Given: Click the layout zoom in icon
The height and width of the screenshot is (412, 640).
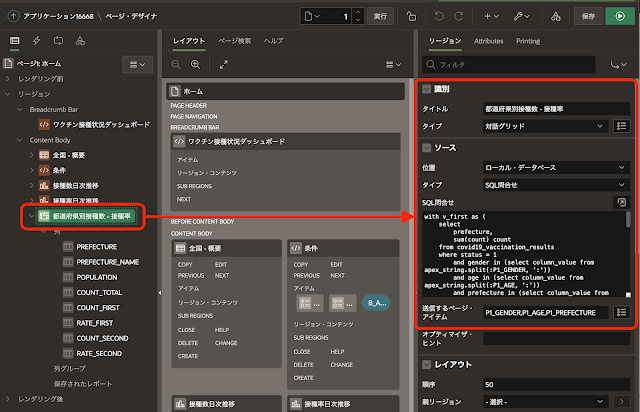Looking at the screenshot, I should (x=196, y=65).
